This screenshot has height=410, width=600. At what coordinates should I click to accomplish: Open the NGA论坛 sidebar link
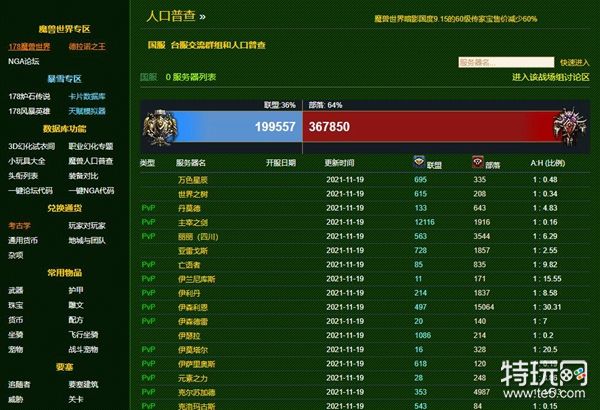pyautogui.click(x=24, y=61)
